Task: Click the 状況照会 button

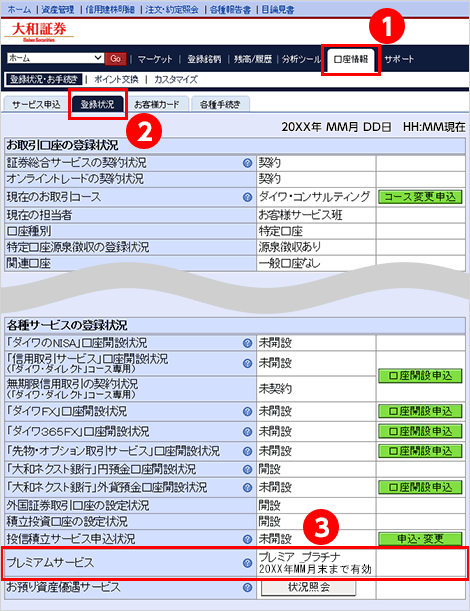Action: click(308, 588)
